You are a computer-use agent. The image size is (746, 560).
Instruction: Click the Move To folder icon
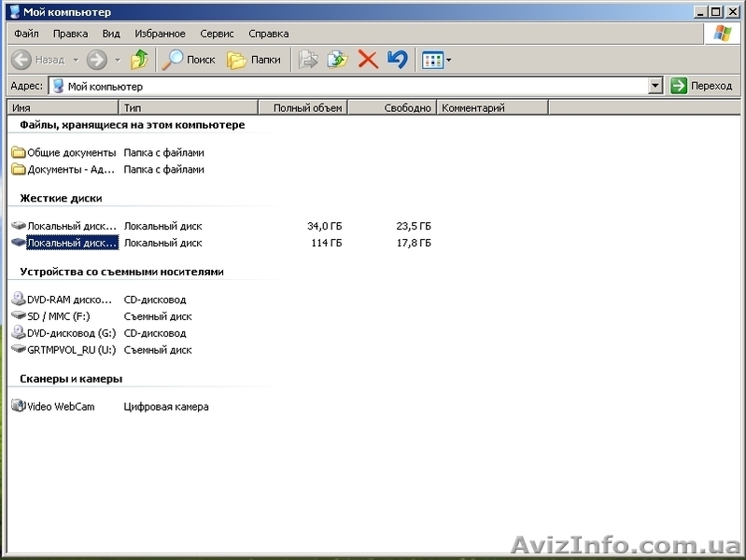point(308,60)
